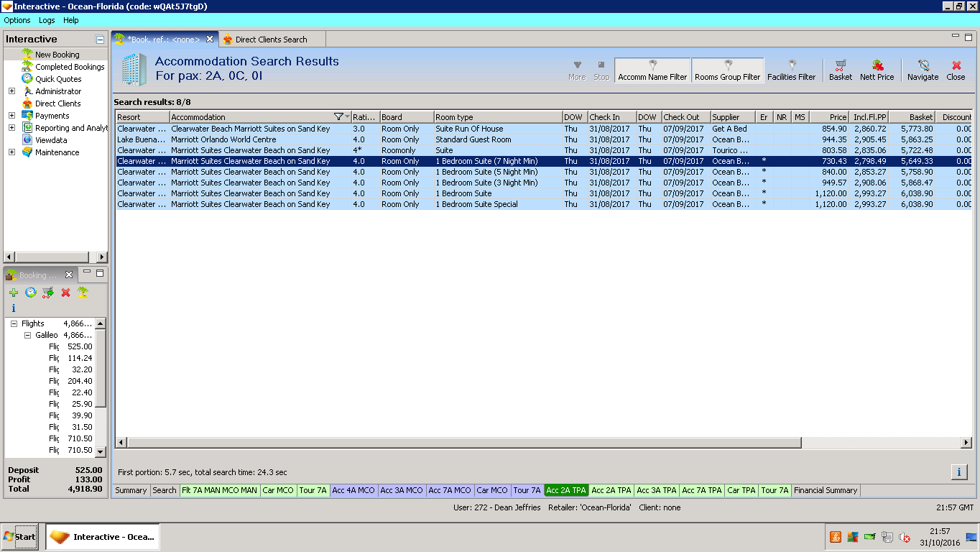Viewport: 980px width, 552px height.
Task: Open Quick Quotes in the Interactive tree
Action: click(x=58, y=79)
